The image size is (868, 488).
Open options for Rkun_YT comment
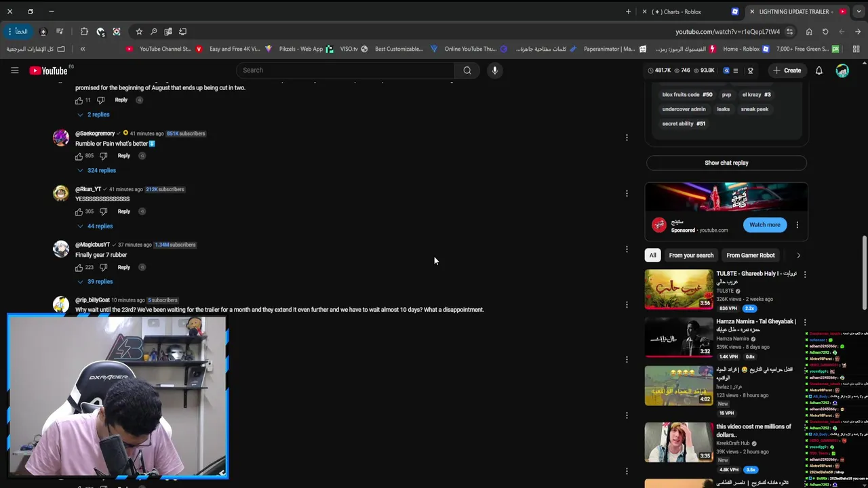click(627, 193)
